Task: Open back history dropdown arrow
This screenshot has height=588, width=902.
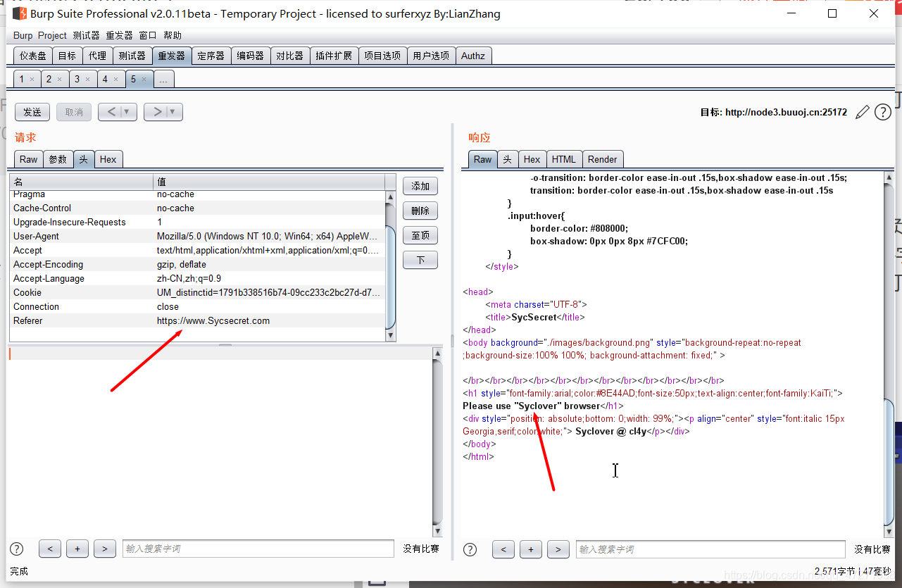Action: coord(128,112)
